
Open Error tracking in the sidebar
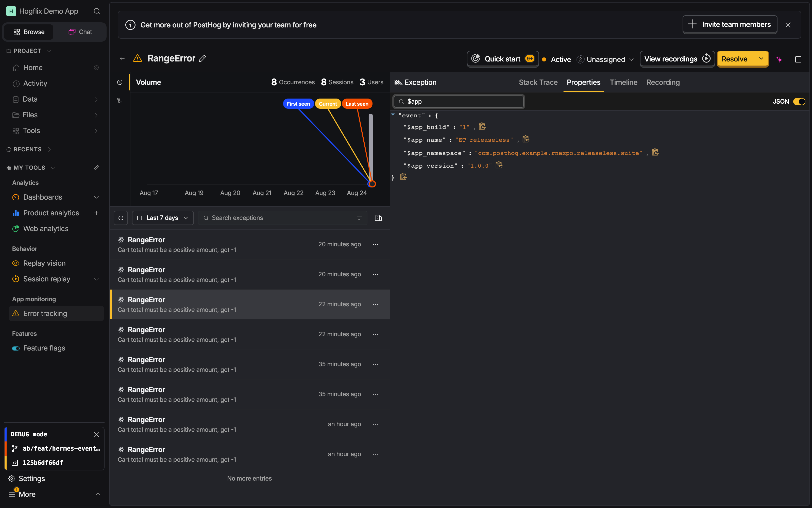tap(56, 313)
